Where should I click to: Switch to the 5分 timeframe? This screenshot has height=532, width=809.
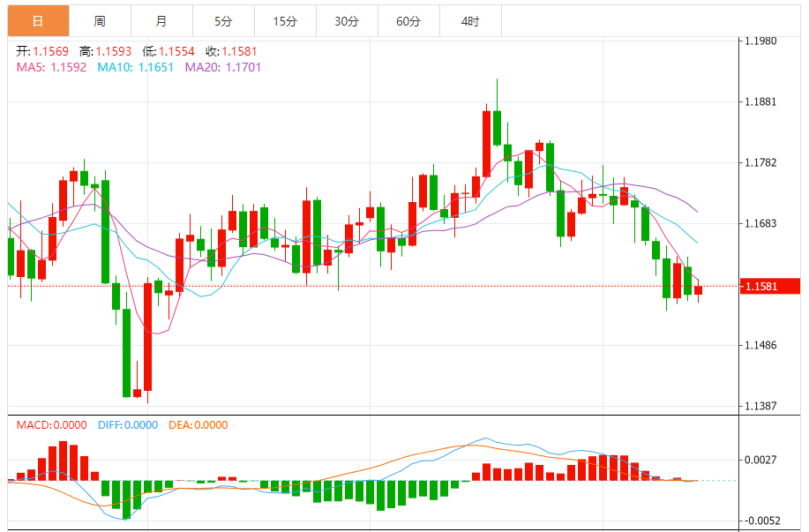223,20
